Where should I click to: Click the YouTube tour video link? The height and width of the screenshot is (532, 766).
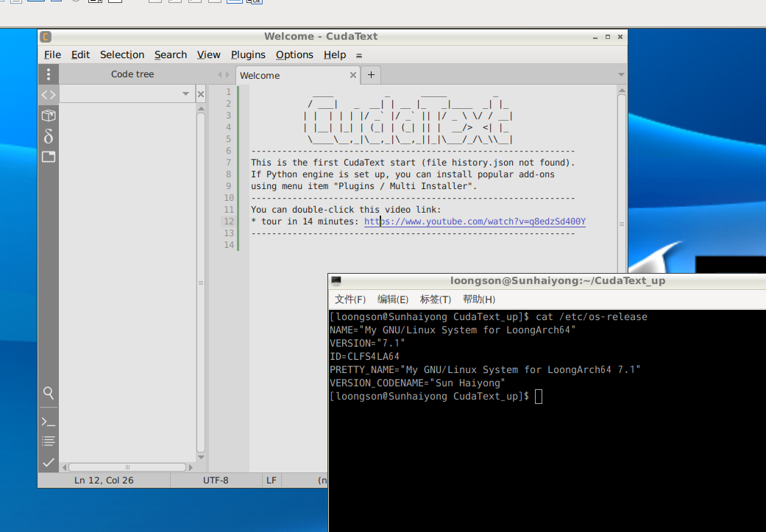(x=475, y=221)
